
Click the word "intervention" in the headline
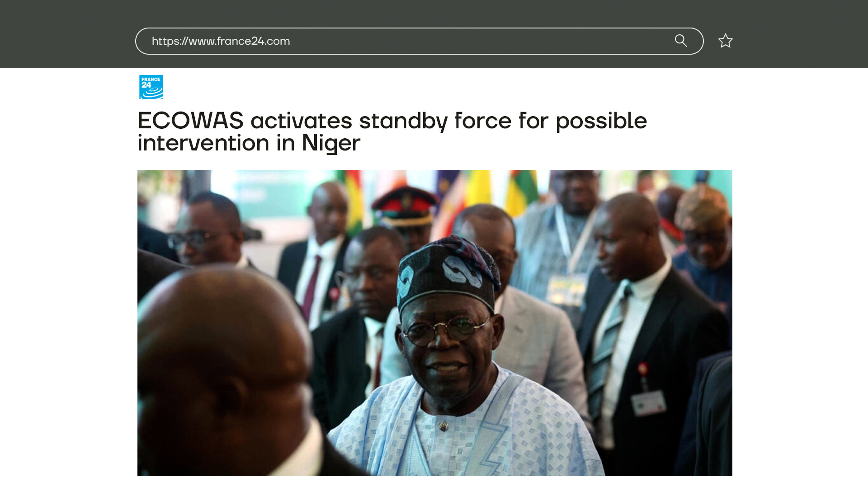(203, 143)
